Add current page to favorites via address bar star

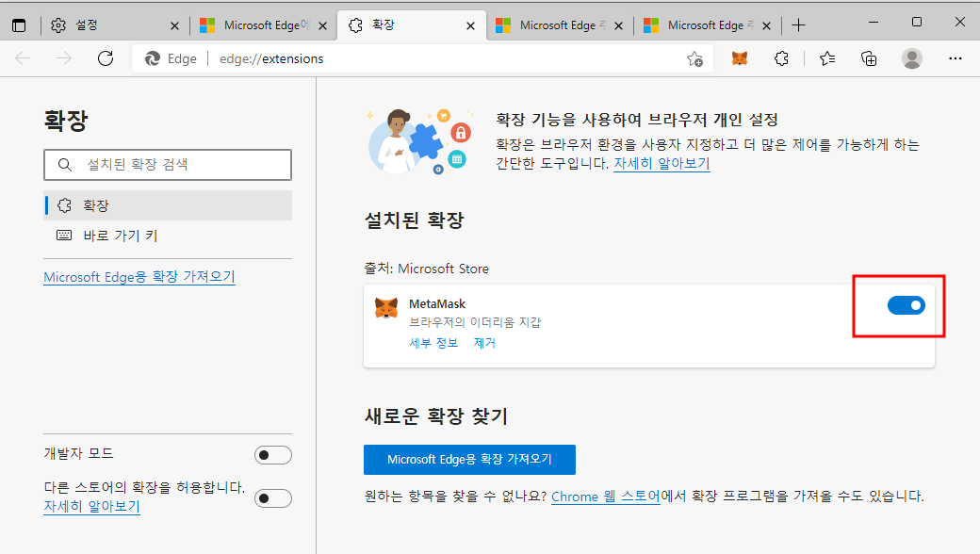(x=694, y=58)
